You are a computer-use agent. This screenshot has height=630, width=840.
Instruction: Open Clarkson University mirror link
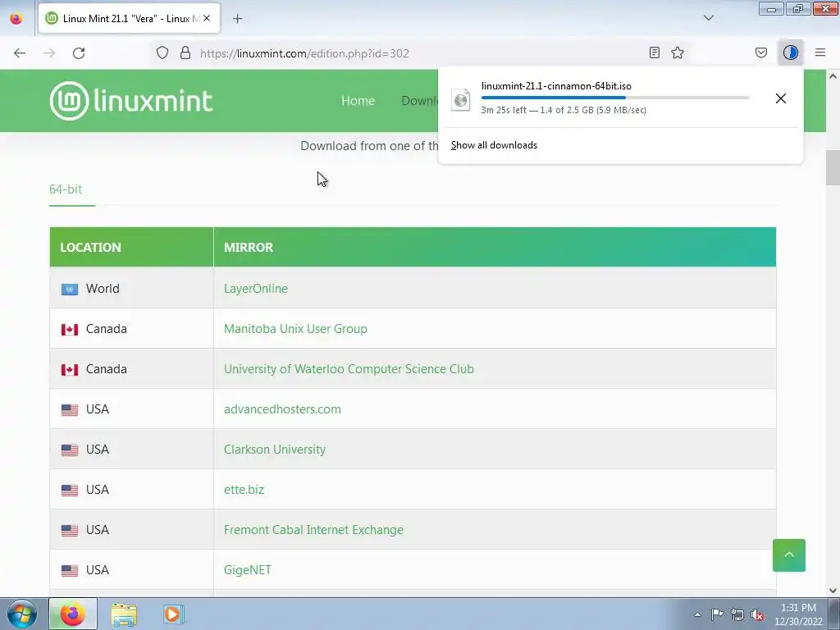pos(274,449)
